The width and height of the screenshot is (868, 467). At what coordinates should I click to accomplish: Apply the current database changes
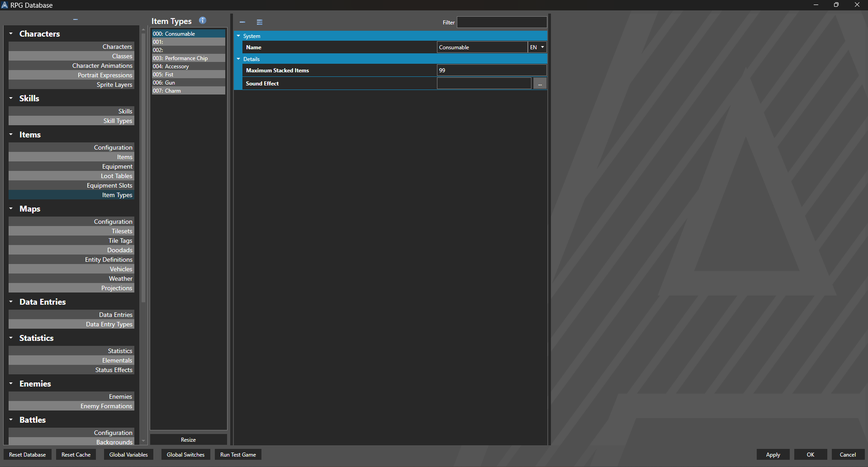point(773,454)
